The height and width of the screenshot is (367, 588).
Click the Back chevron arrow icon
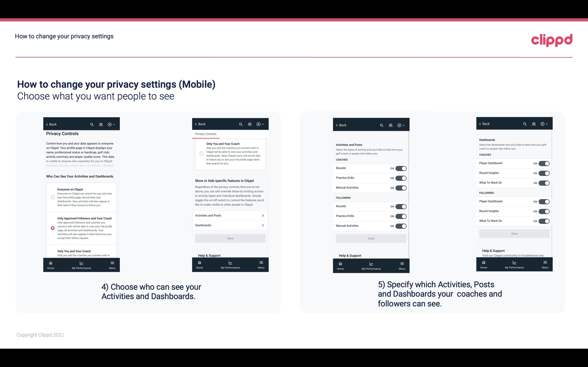point(47,124)
